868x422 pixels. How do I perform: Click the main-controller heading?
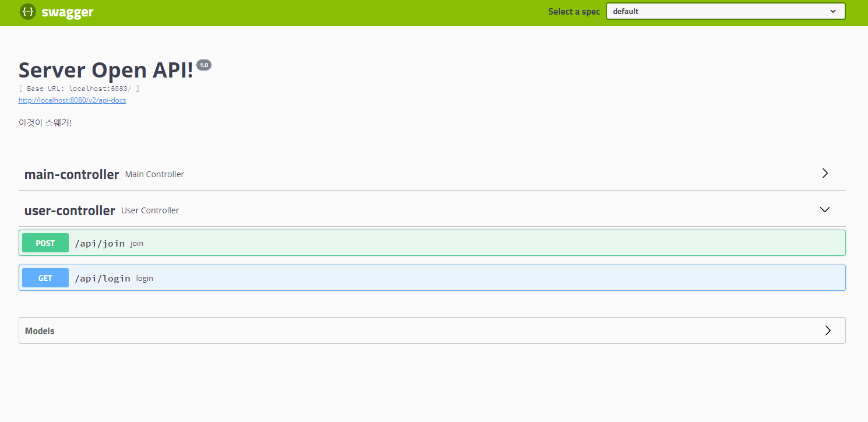click(x=72, y=174)
